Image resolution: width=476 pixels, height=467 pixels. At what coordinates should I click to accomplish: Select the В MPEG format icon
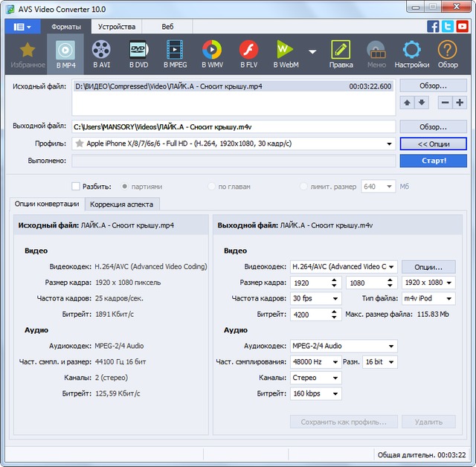click(x=176, y=54)
